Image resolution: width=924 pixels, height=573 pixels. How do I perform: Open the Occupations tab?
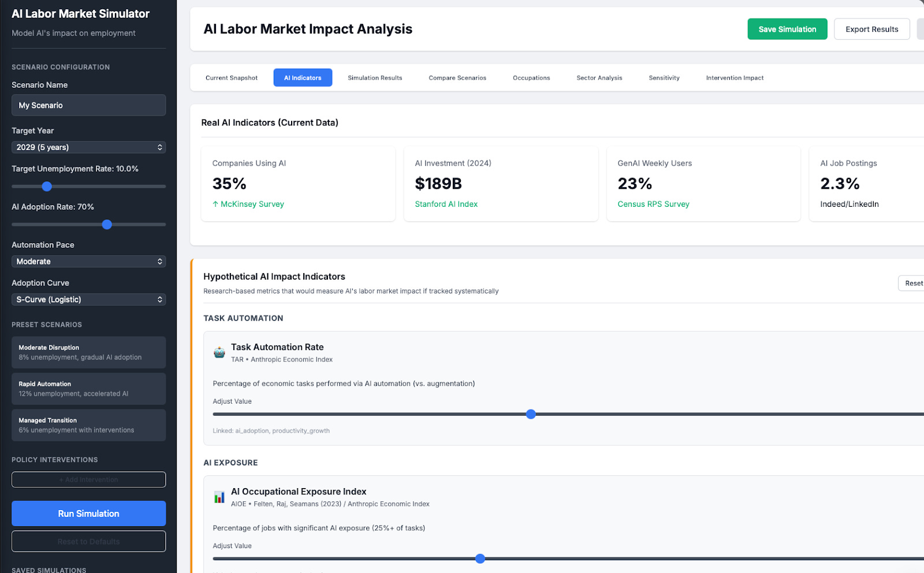tap(531, 78)
